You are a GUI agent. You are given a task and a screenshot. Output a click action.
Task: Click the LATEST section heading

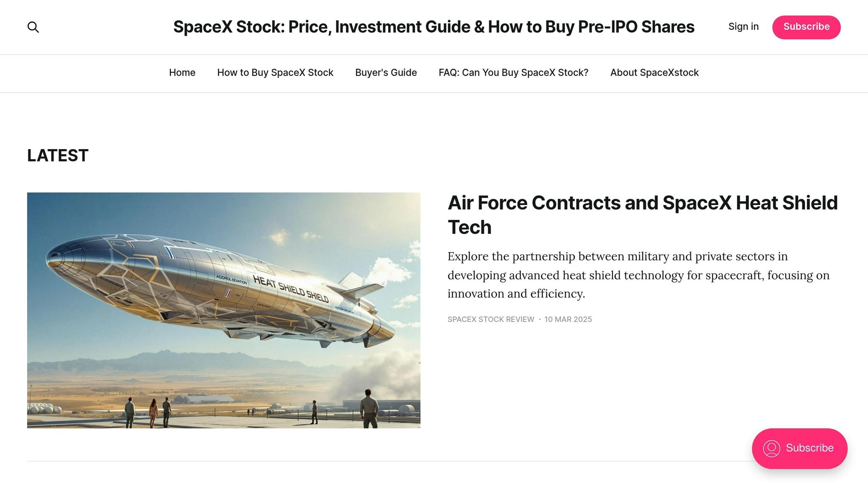pyautogui.click(x=57, y=155)
